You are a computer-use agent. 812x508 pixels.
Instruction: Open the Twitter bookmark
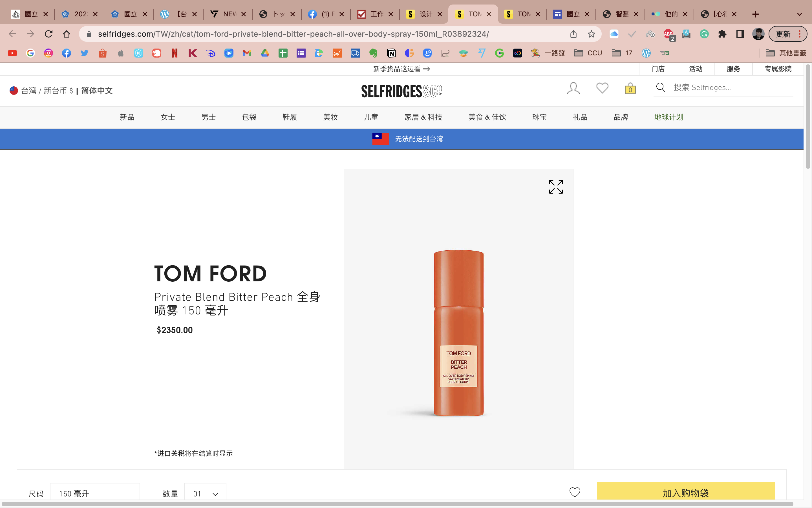click(x=85, y=53)
